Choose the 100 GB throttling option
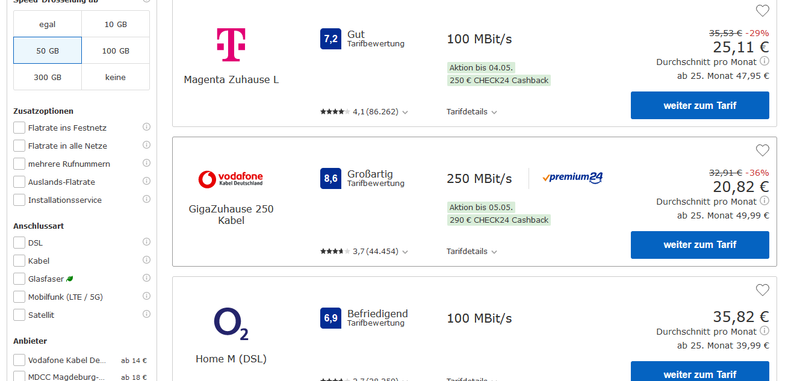This screenshot has height=381, width=800. tap(115, 50)
